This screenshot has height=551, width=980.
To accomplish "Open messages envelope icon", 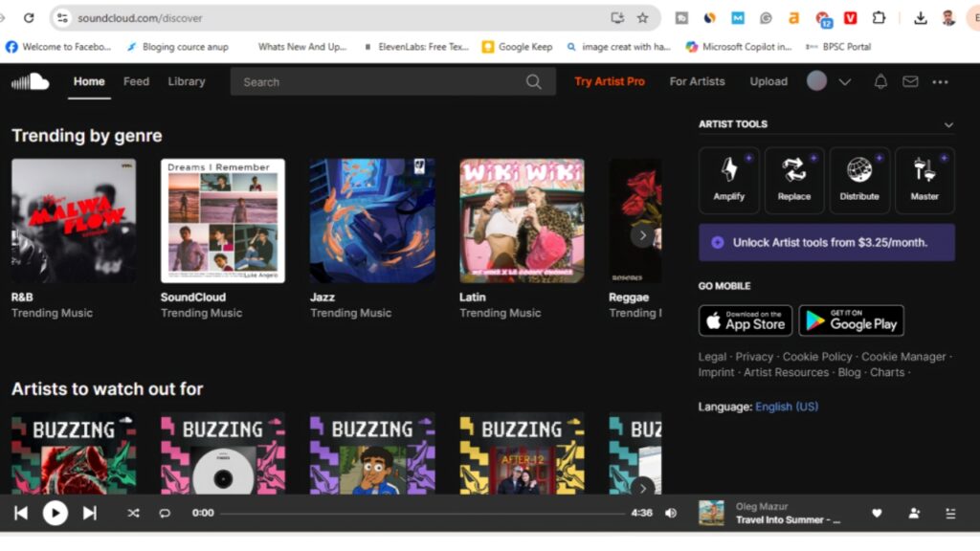I will [910, 81].
